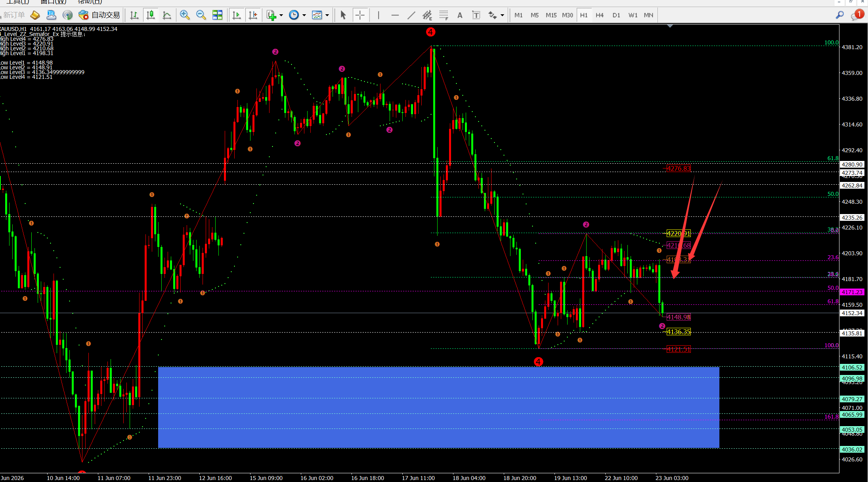Open the Signals radio-wave icon
This screenshot has width=868, height=482.
[x=68, y=15]
